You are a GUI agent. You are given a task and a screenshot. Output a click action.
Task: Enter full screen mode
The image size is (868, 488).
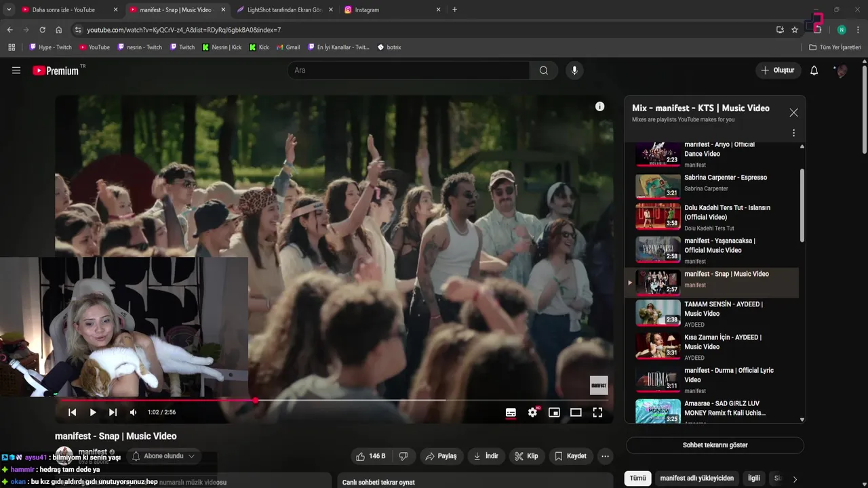tap(597, 412)
